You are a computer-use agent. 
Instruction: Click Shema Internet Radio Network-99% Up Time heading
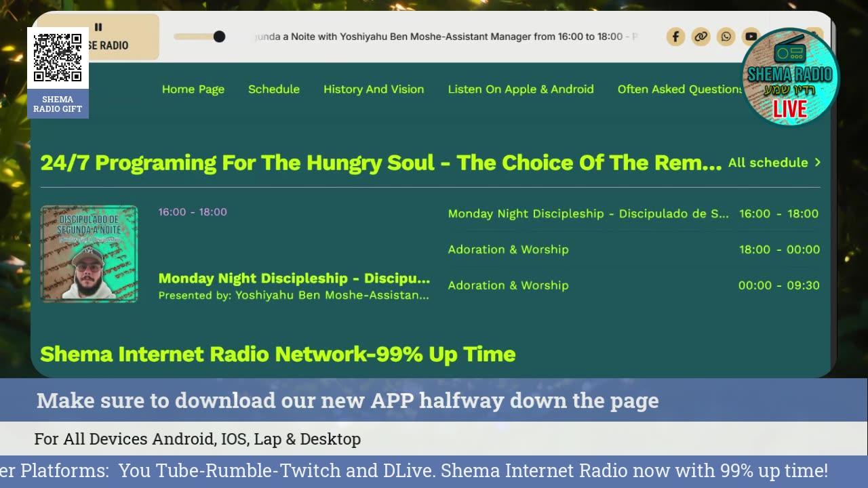[278, 354]
